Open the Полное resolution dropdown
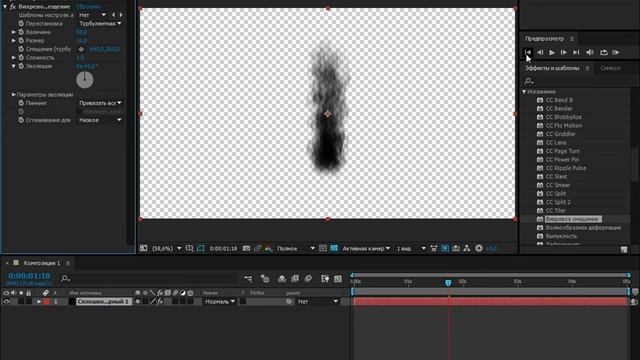The width and height of the screenshot is (640, 360). coord(296,249)
